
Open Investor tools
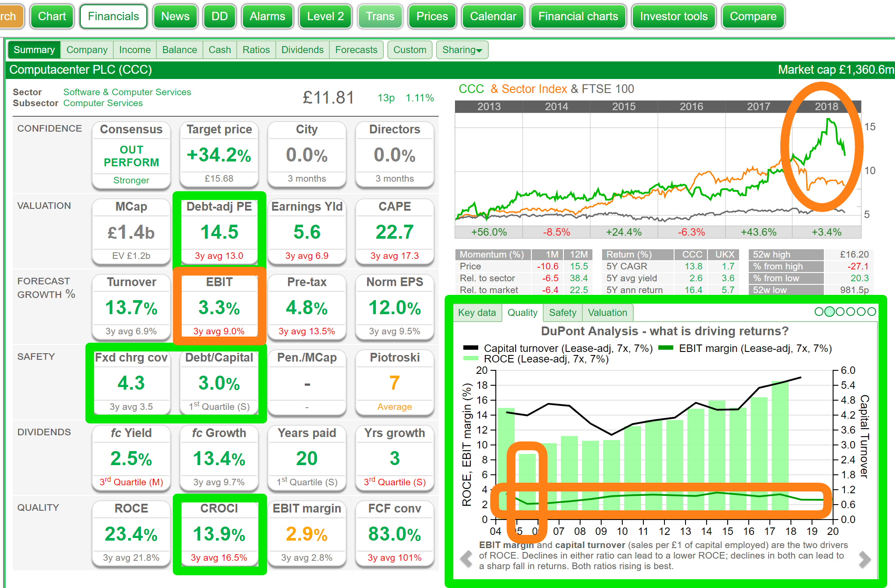tap(674, 16)
